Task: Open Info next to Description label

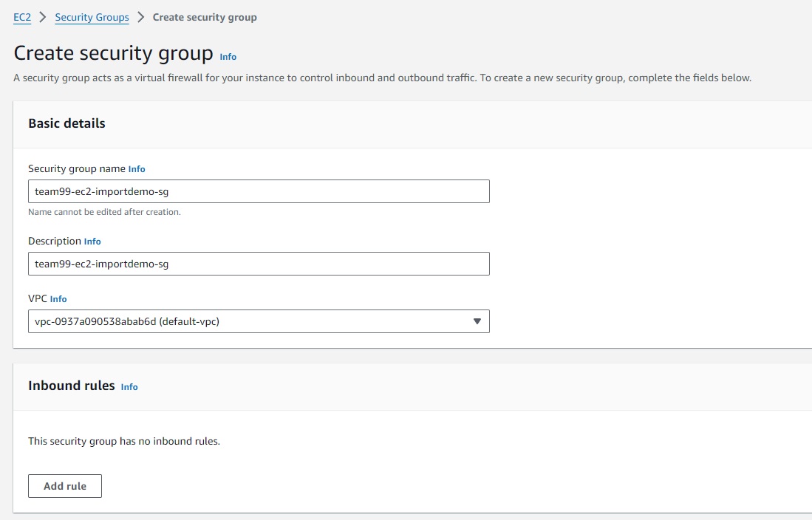Action: 92,242
